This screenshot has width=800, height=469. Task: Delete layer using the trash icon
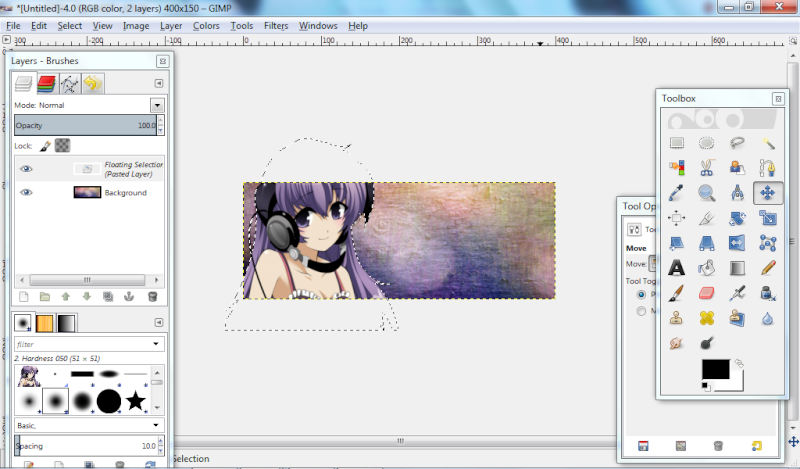click(x=152, y=297)
